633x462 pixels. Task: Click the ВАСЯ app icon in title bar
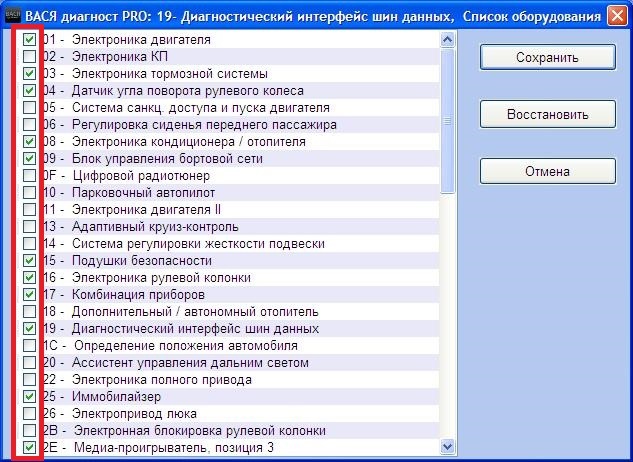13,16
